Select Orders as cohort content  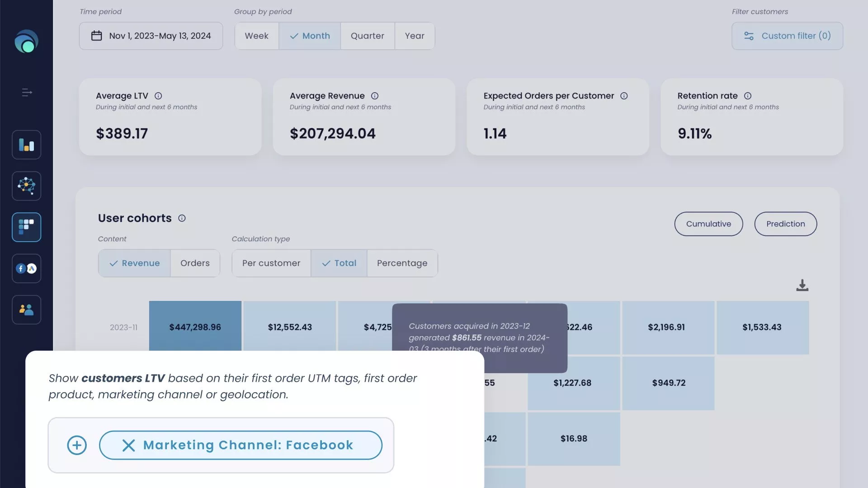click(x=195, y=263)
